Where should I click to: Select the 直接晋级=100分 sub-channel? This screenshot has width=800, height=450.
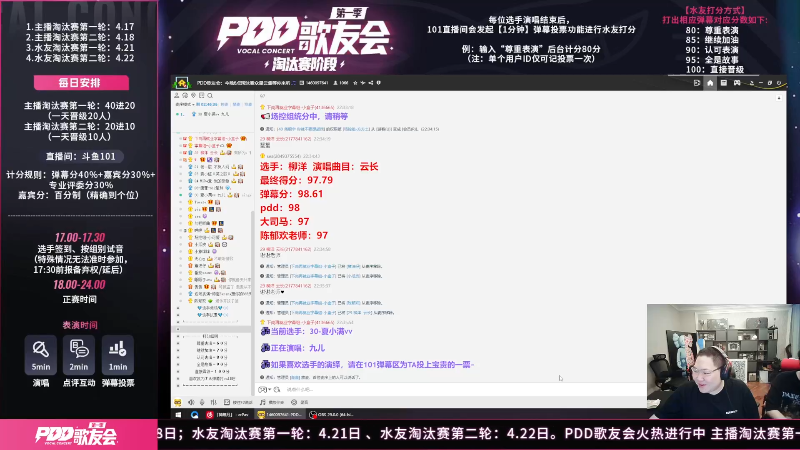click(x=212, y=372)
